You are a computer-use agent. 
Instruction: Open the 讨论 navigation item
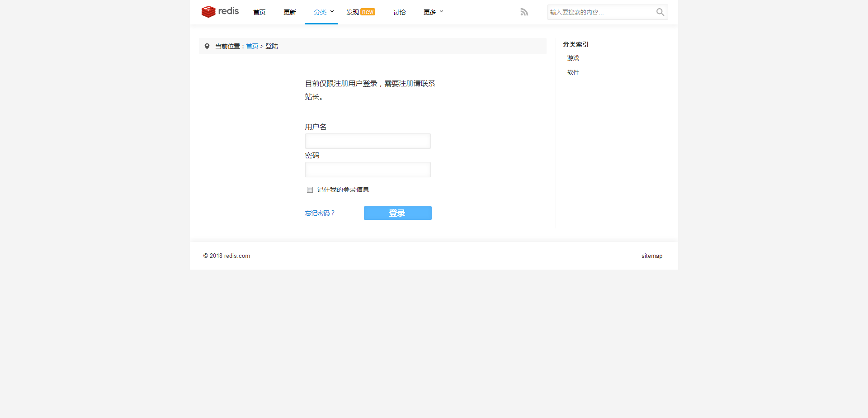(x=399, y=12)
